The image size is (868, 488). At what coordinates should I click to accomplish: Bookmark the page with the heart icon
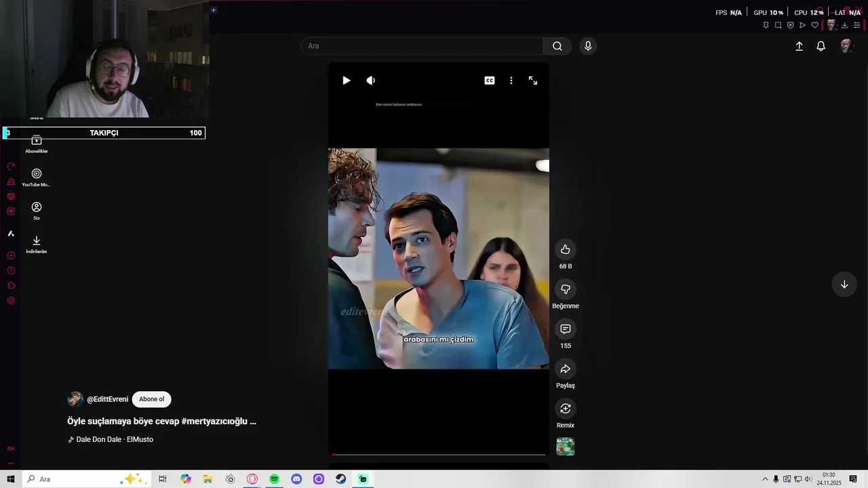click(815, 25)
